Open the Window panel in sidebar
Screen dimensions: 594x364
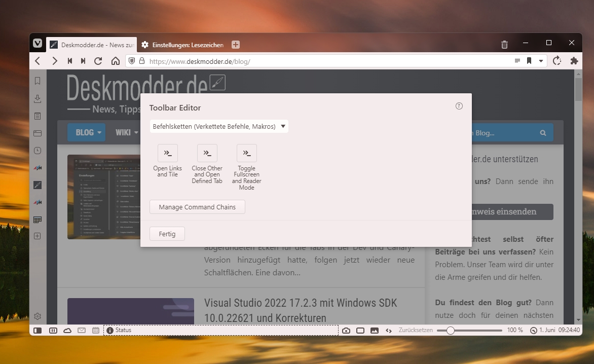point(38,133)
